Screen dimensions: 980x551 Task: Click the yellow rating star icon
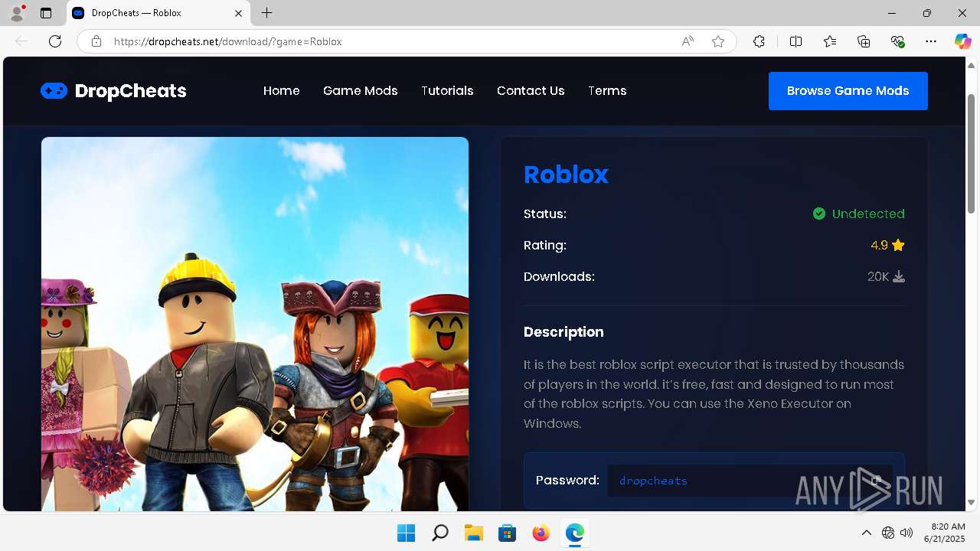click(x=898, y=245)
